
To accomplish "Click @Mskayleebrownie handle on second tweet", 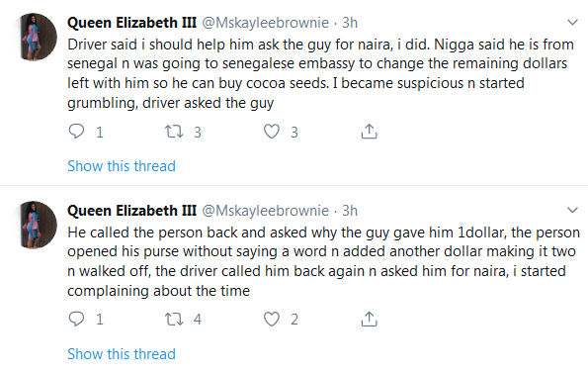I will (266, 211).
